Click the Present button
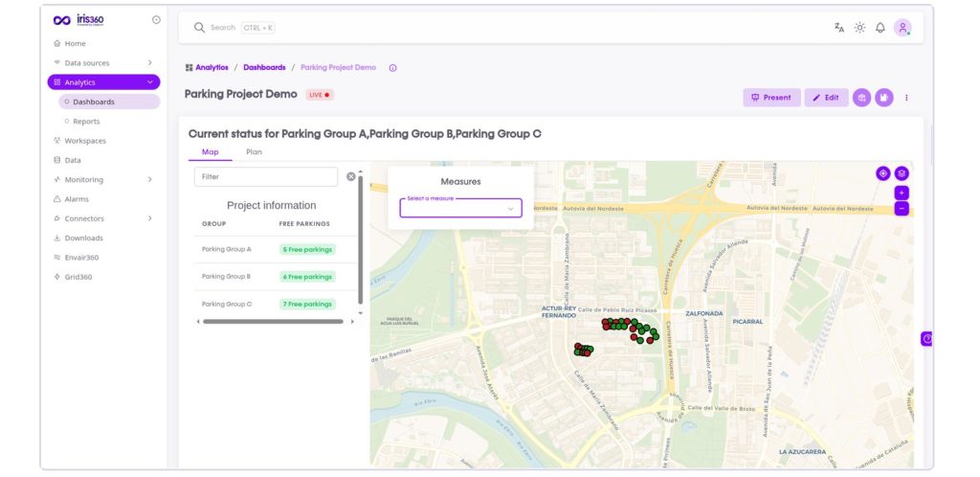Screen dimensions: 980x477 pos(771,98)
